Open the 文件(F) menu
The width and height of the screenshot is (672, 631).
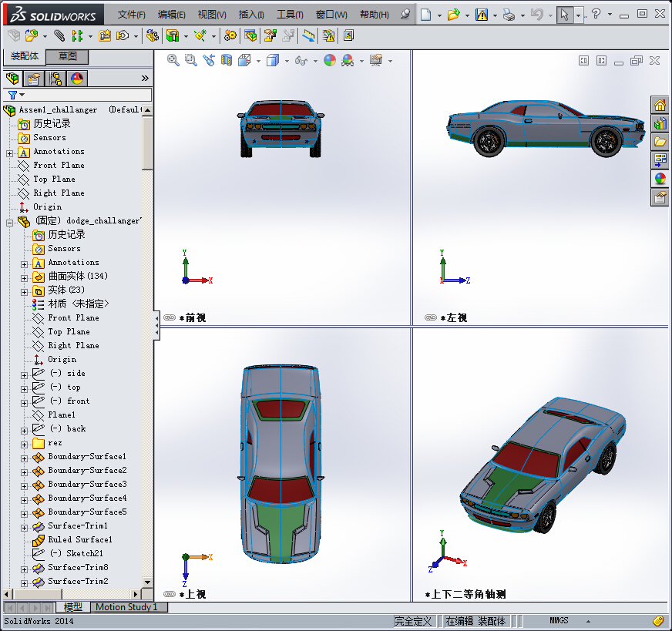tap(131, 15)
